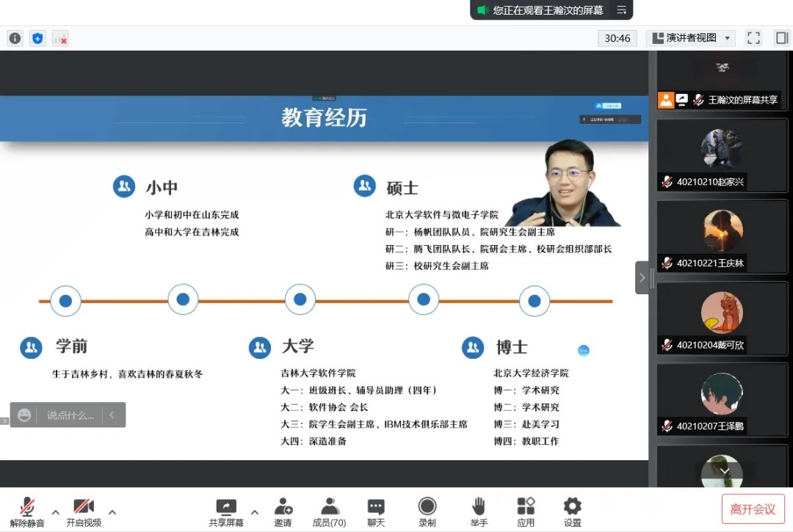Open 应用 apps panel
Screen dimensions: 793x532
pos(526,511)
